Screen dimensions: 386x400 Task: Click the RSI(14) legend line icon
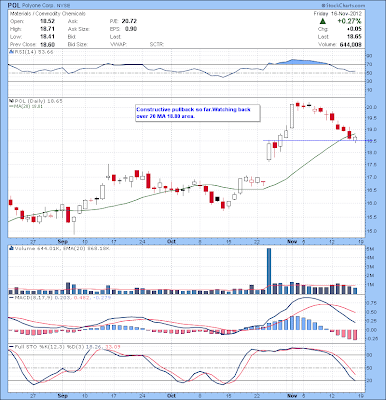pos(11,52)
